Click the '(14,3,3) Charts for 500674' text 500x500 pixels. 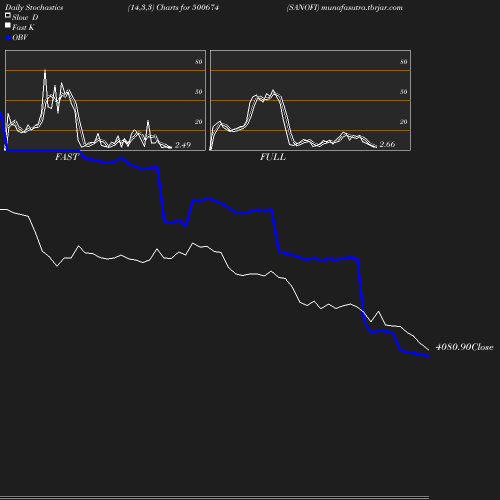click(173, 7)
